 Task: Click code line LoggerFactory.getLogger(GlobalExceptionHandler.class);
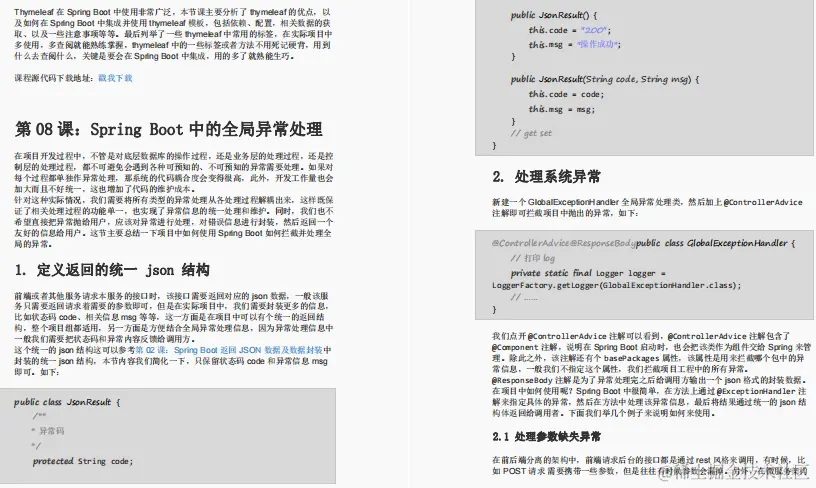tap(616, 285)
